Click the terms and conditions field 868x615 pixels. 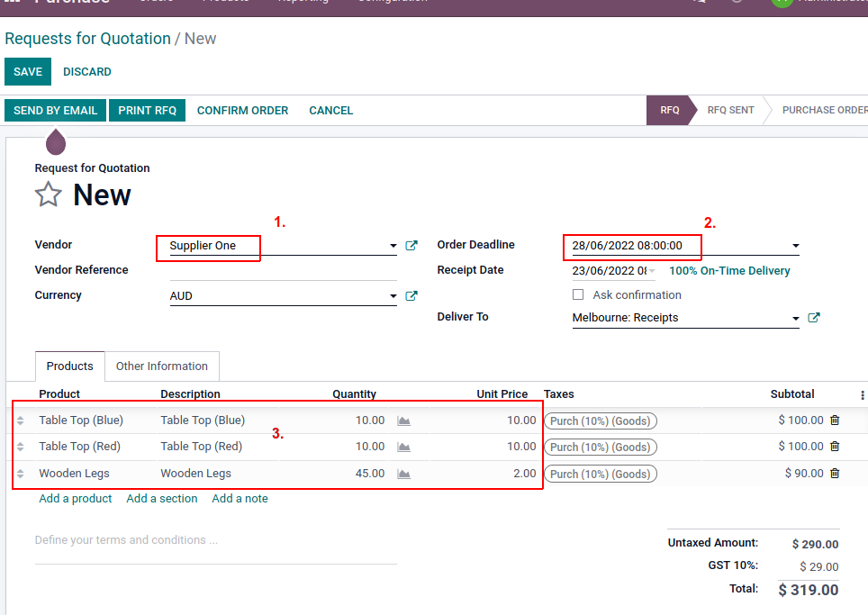tap(216, 547)
